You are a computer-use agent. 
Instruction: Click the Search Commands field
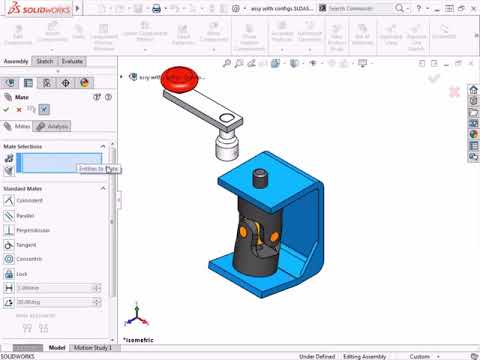pos(359,8)
